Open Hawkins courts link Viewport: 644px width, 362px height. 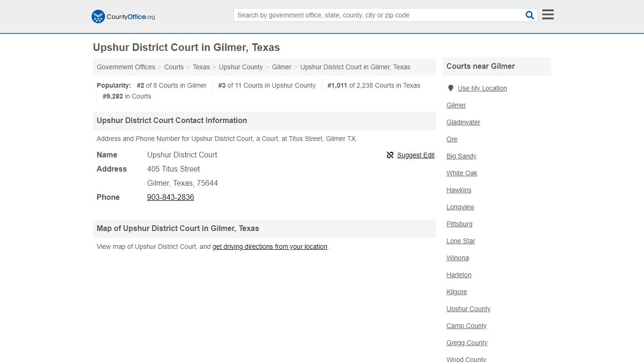coord(459,190)
